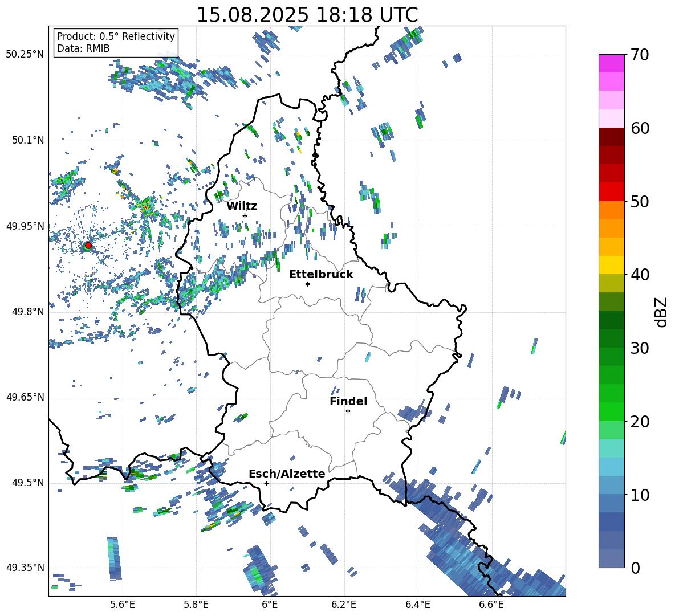Click the Data: RMIB text

[83, 48]
